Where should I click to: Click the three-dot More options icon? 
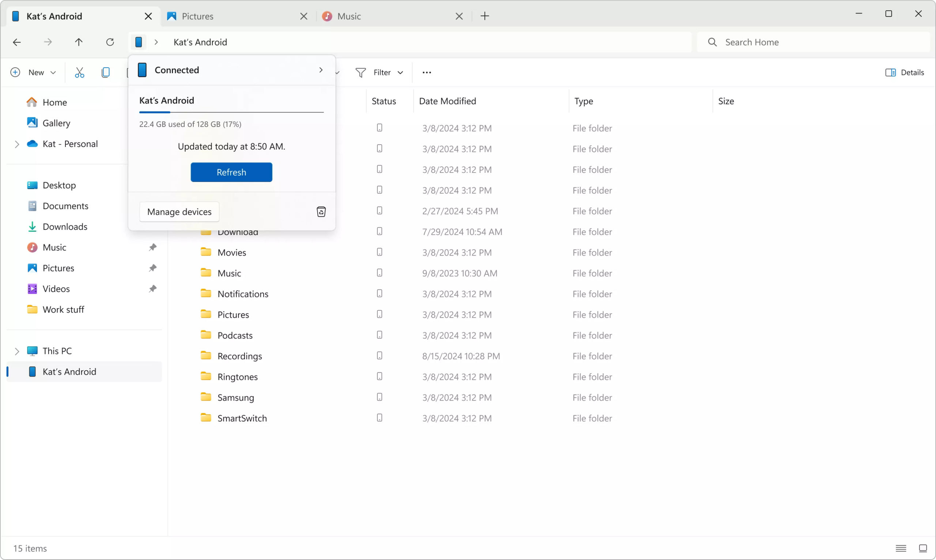coord(427,72)
